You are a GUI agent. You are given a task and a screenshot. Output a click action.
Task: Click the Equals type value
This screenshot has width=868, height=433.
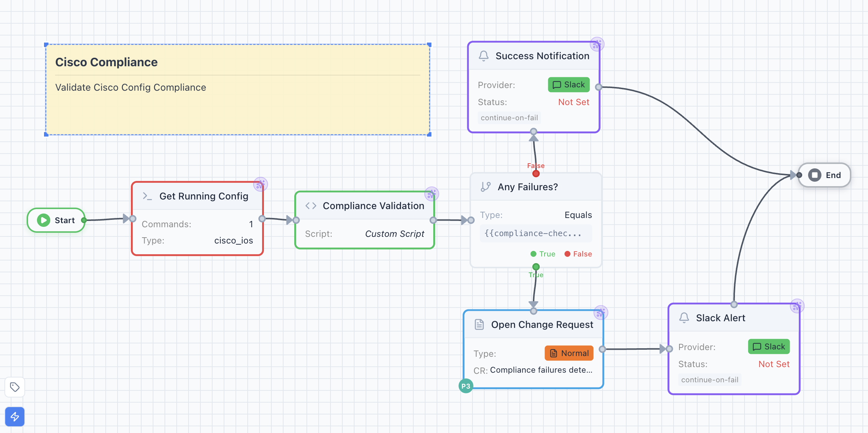click(x=578, y=215)
